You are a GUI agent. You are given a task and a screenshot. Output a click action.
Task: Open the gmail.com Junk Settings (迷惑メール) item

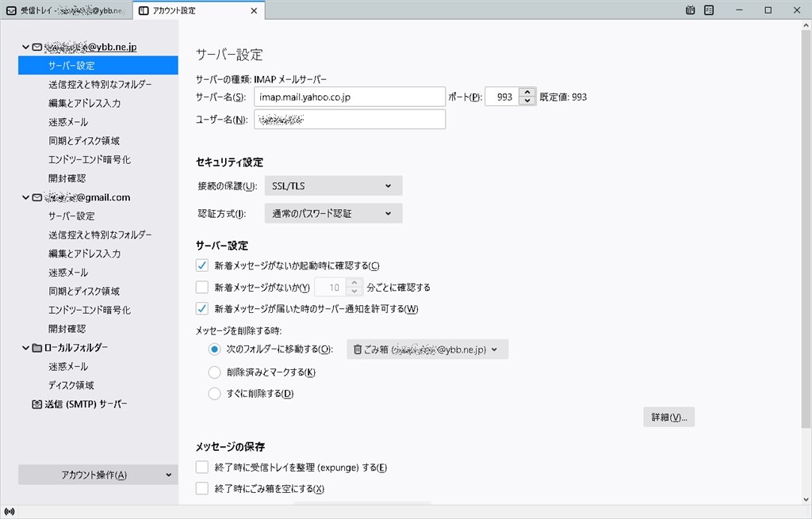point(68,272)
